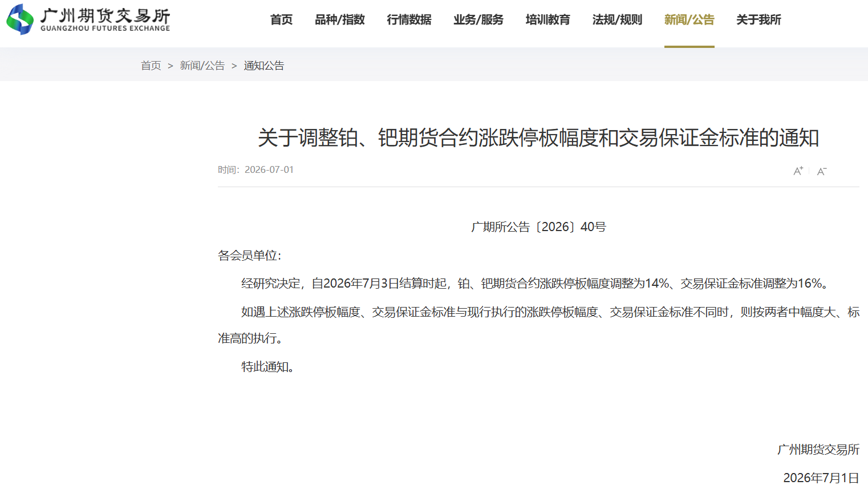Image resolution: width=868 pixels, height=485 pixels.
Task: Open the 法规/规则 menu
Action: [617, 20]
